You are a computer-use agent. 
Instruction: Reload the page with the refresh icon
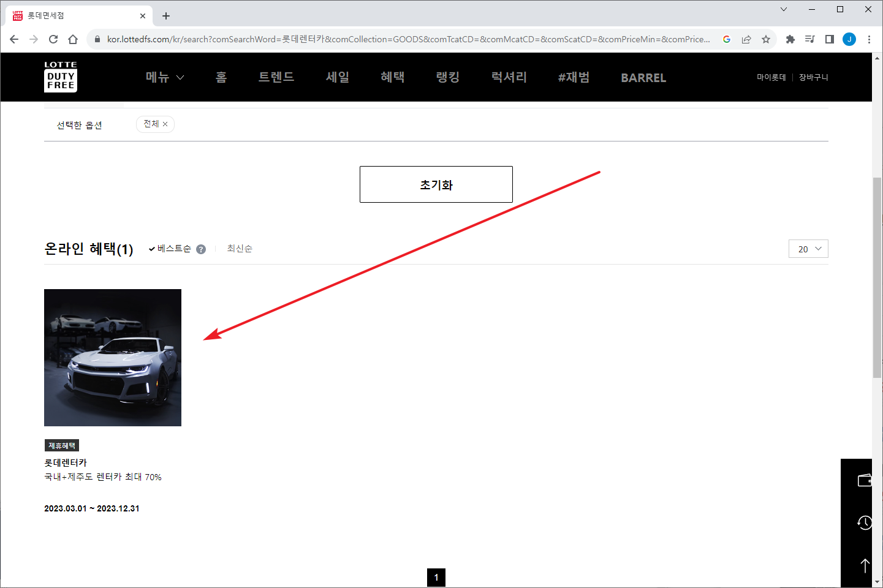coord(53,39)
